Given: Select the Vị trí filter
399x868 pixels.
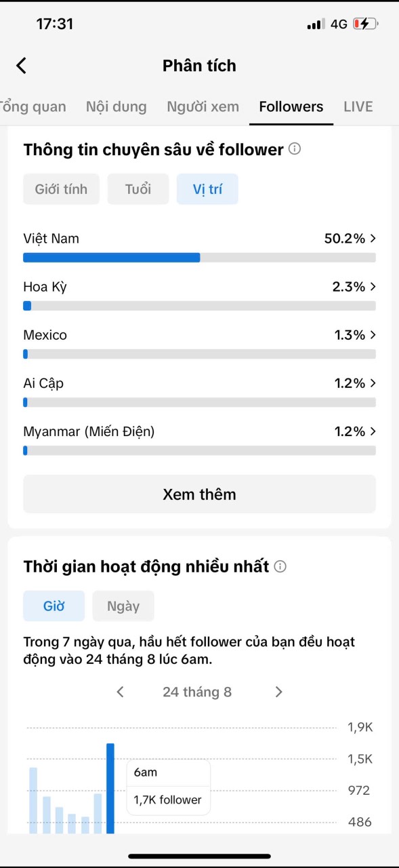Looking at the screenshot, I should click(207, 189).
